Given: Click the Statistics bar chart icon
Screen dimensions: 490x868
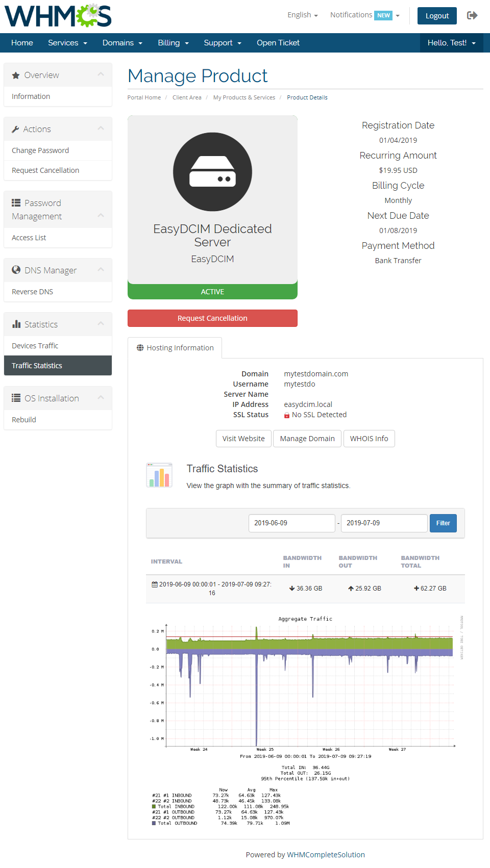Looking at the screenshot, I should 16,324.
